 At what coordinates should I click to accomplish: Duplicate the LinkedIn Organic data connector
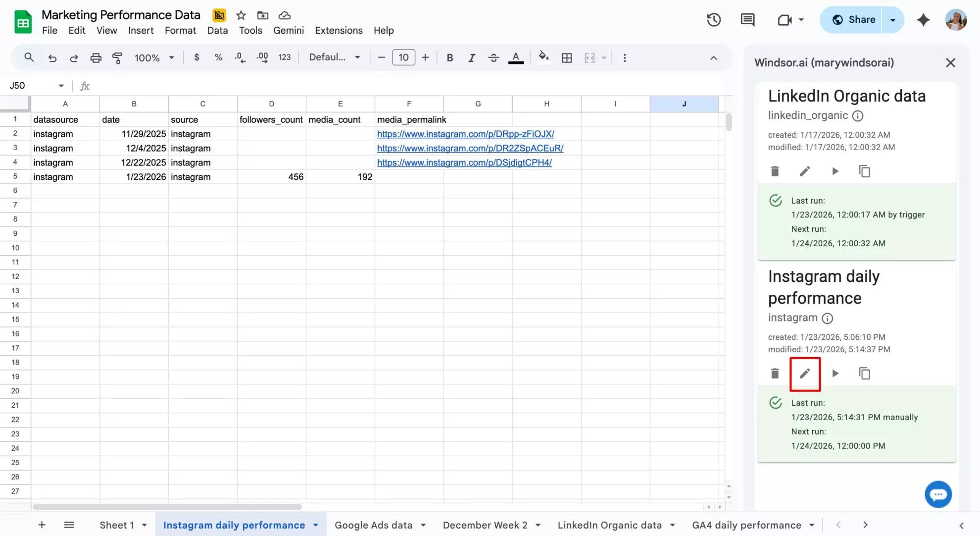point(864,171)
